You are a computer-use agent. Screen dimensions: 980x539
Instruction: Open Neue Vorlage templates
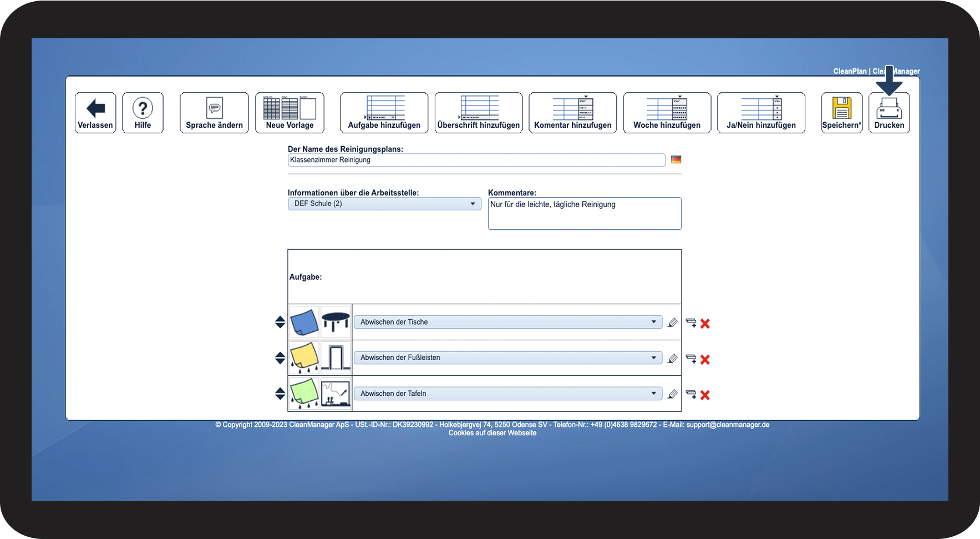[290, 113]
